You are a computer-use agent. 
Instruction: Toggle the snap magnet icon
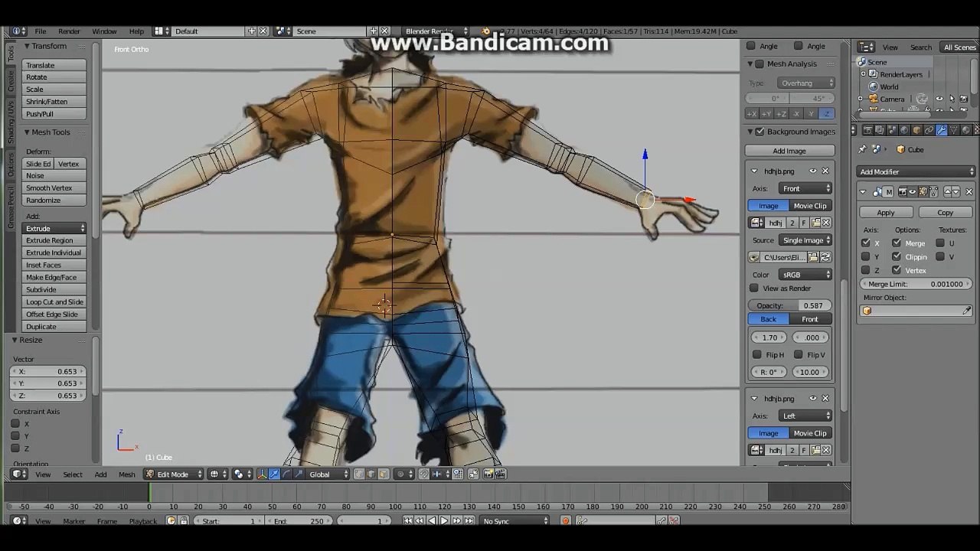point(424,474)
